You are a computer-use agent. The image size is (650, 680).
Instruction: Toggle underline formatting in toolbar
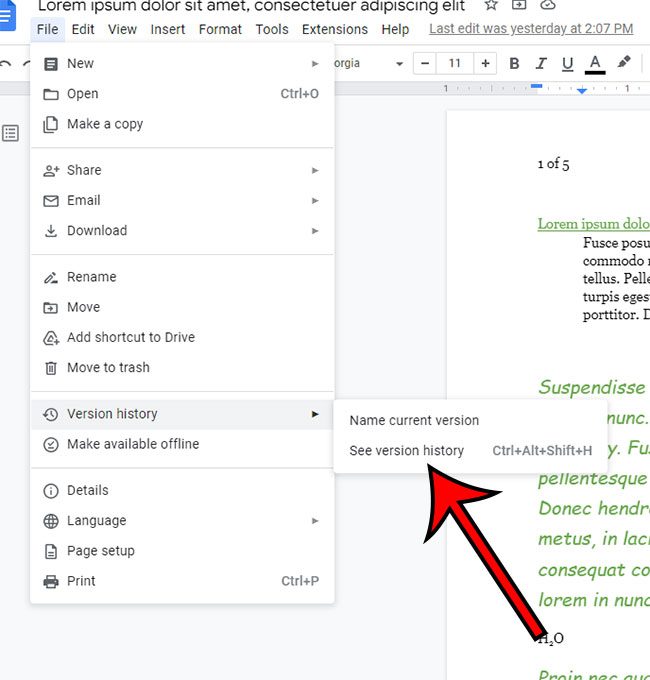tap(567, 64)
